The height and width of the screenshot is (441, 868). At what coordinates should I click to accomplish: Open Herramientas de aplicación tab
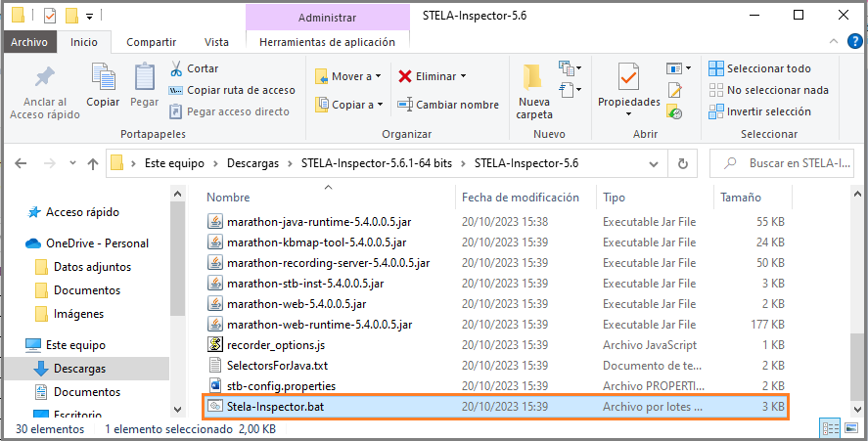327,42
